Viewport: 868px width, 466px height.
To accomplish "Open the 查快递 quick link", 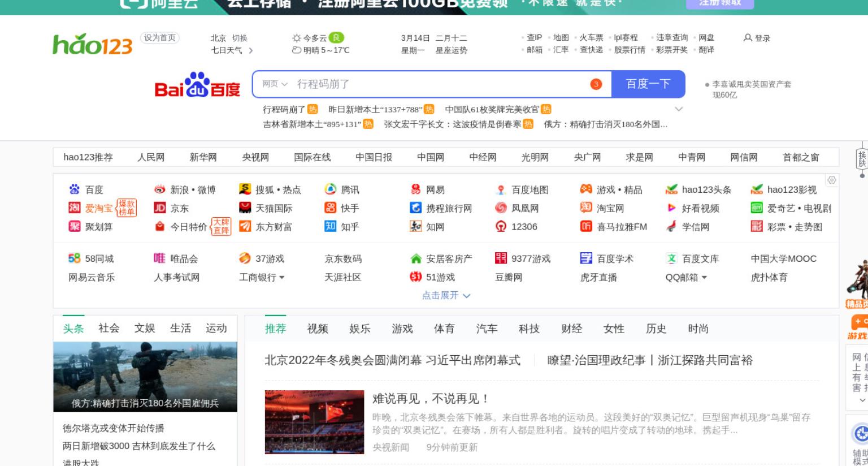I will point(591,50).
